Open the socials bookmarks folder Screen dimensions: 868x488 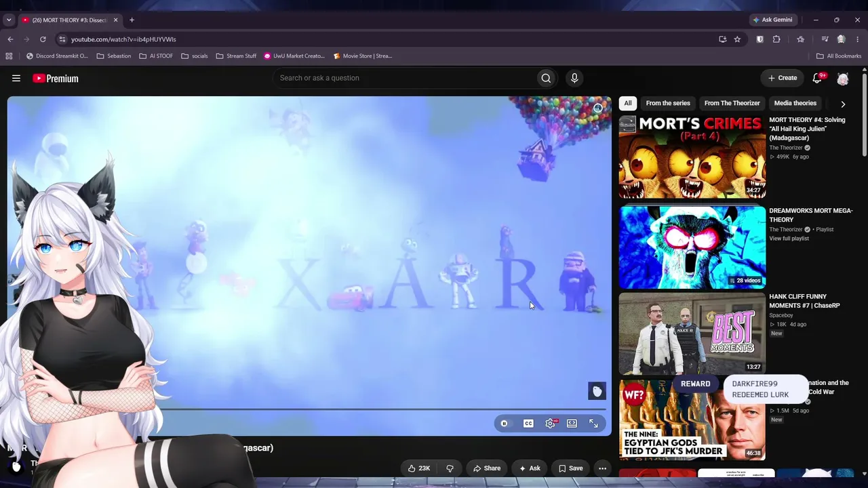point(195,56)
